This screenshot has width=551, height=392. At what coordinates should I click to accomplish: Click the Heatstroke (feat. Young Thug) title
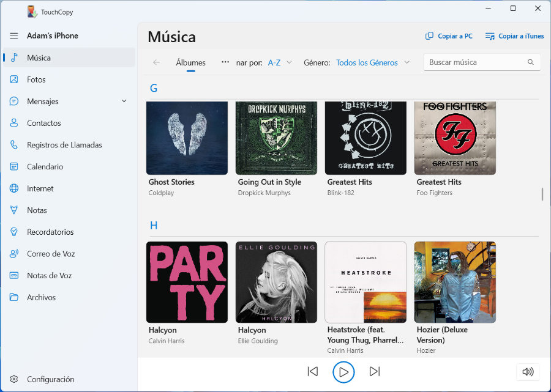pyautogui.click(x=365, y=335)
